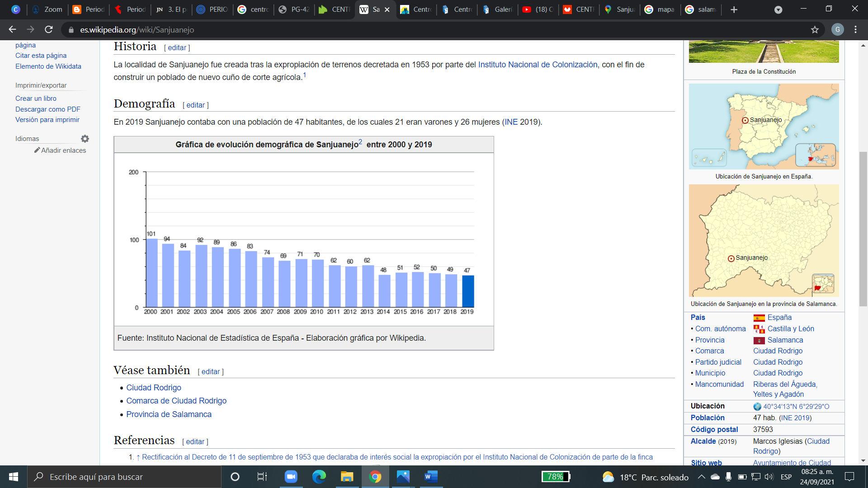Open the coordinates globe icon
The height and width of the screenshot is (488, 868).
[x=757, y=407]
